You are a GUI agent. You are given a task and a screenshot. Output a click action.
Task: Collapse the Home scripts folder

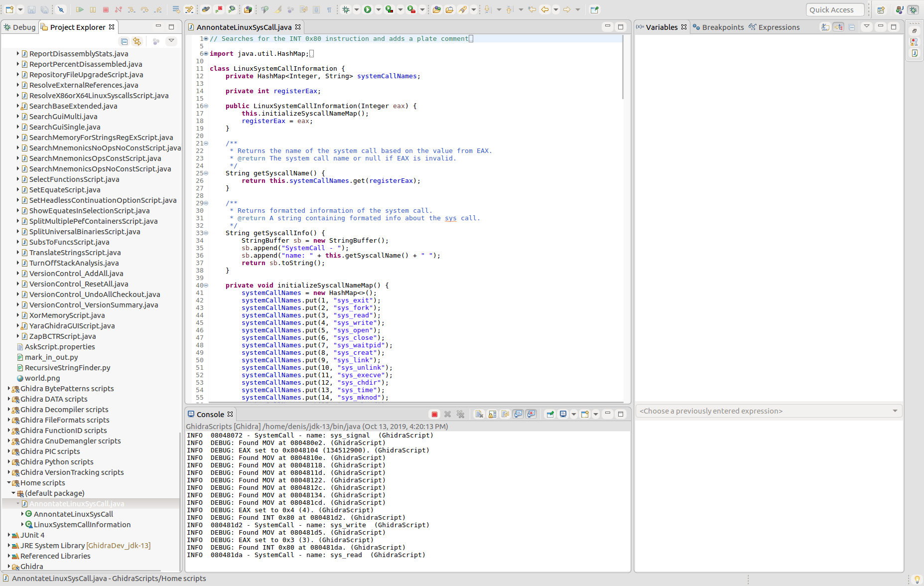[9, 483]
